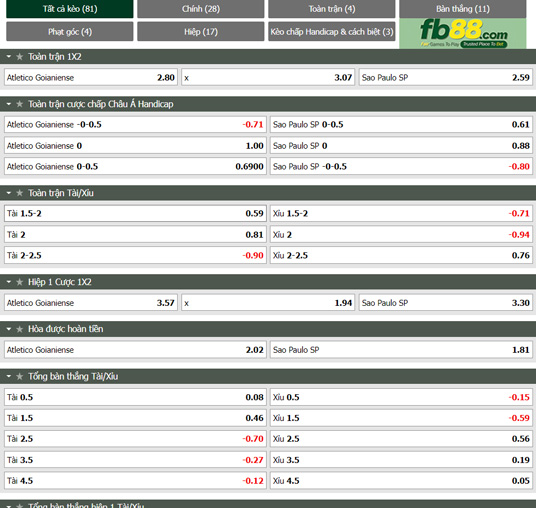Pick Atletico Goianiense 2.80 in Toàn trận 1X2

point(91,77)
